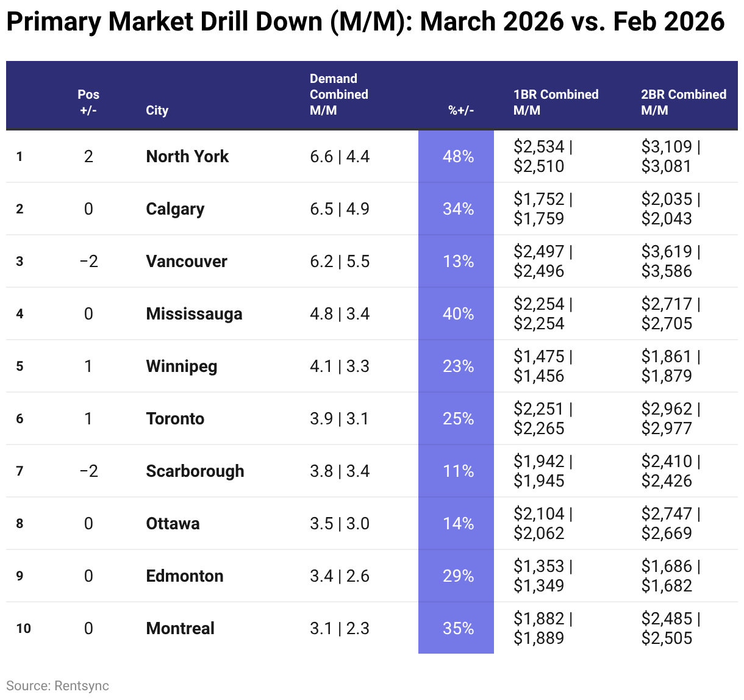Select North York's 48% change cell
This screenshot has width=744, height=700.
click(x=457, y=157)
